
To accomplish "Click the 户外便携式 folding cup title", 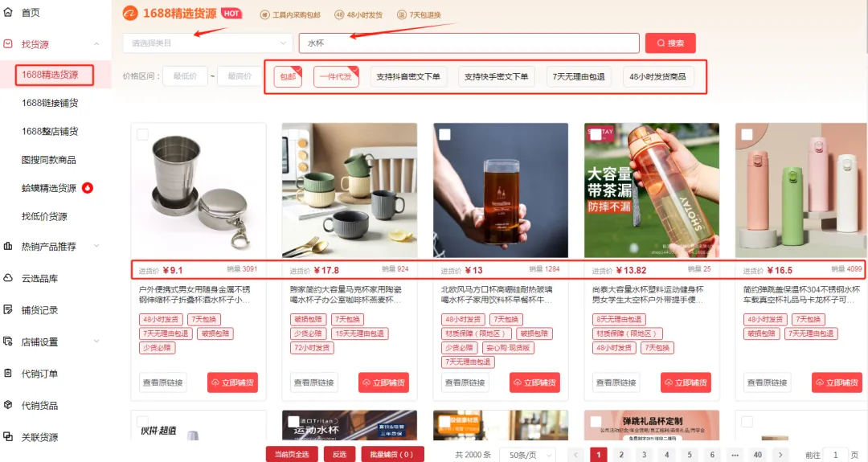I will tap(194, 295).
